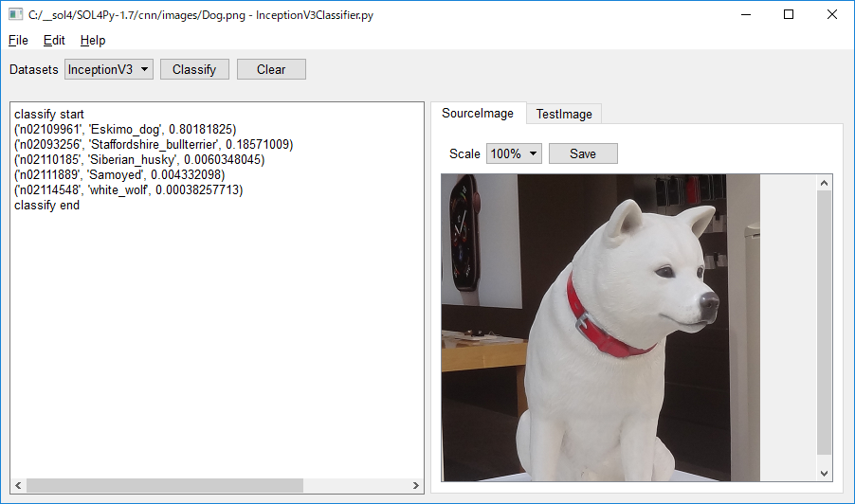Image resolution: width=855 pixels, height=504 pixels.
Task: Click the Datasets label
Action: point(34,70)
